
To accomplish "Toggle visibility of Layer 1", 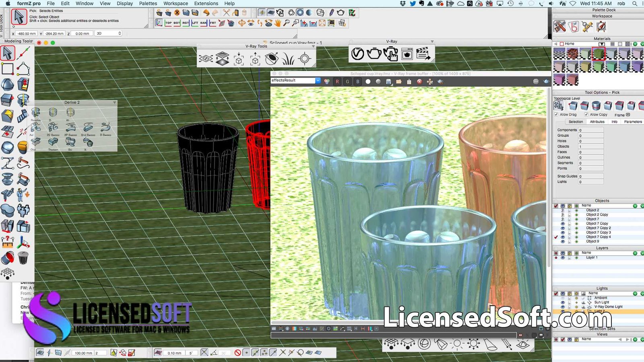I will coord(563,257).
